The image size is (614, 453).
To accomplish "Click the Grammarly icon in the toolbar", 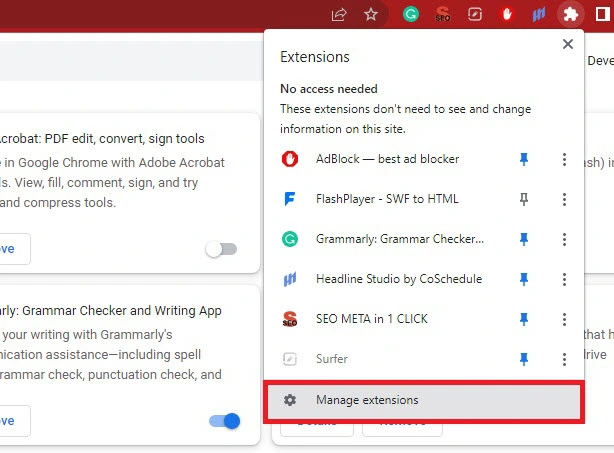I will coord(410,15).
